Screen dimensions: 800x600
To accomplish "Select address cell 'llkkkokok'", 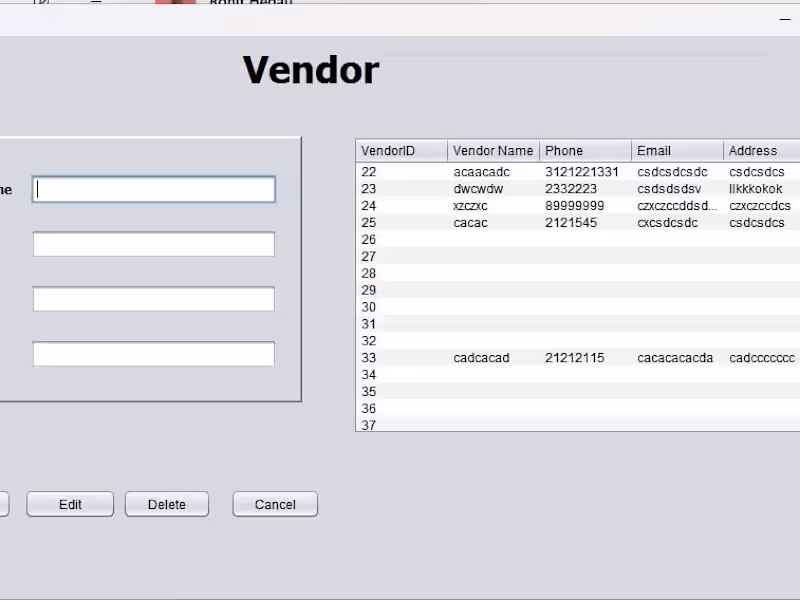I will (761, 189).
